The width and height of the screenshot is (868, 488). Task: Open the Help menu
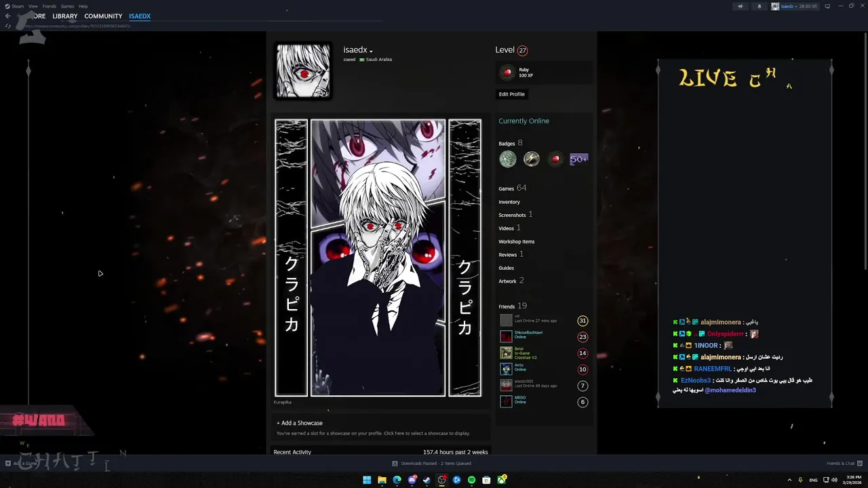tap(83, 6)
